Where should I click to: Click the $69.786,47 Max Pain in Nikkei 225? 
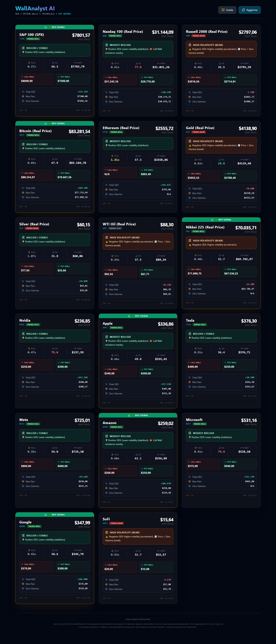[248, 289]
